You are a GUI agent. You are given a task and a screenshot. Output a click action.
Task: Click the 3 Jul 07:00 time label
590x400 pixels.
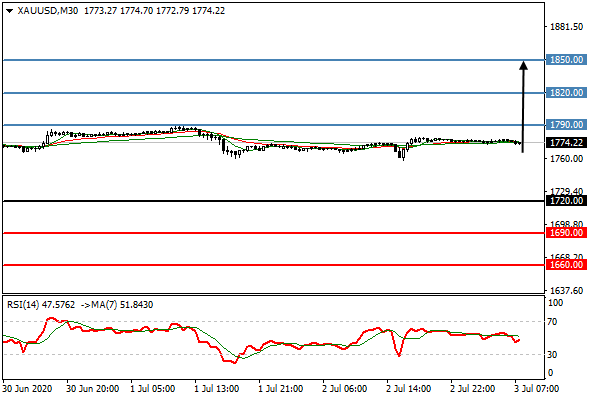(x=537, y=389)
